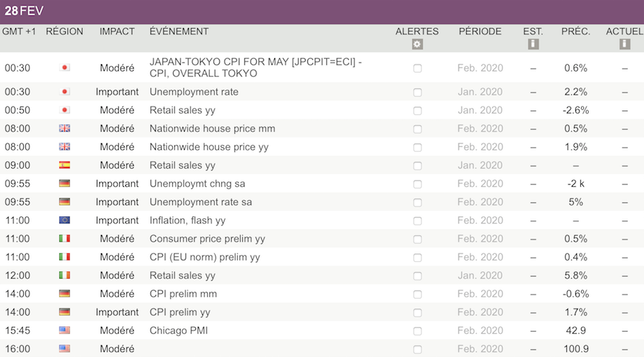Click UK flag beside Nationwide house price mm
This screenshot has height=357, width=644.
coord(64,129)
